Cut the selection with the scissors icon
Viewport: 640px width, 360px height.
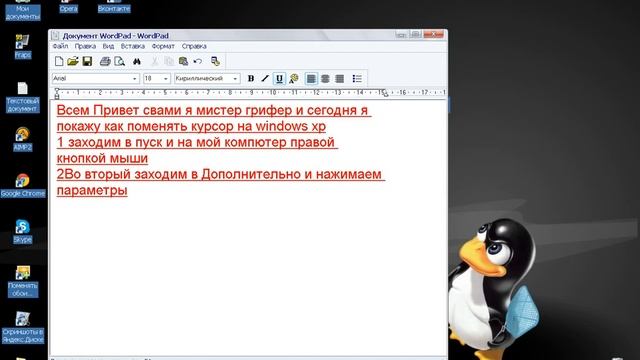[155, 61]
